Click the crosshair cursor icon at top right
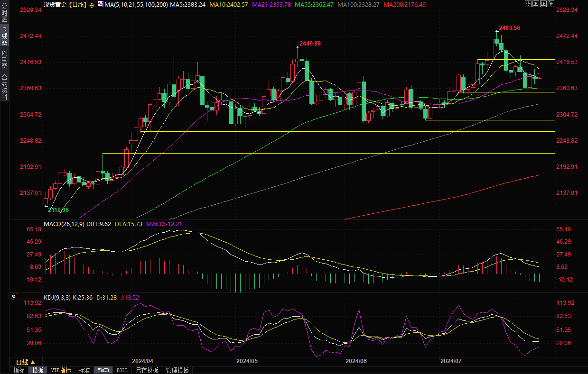 click(529, 4)
